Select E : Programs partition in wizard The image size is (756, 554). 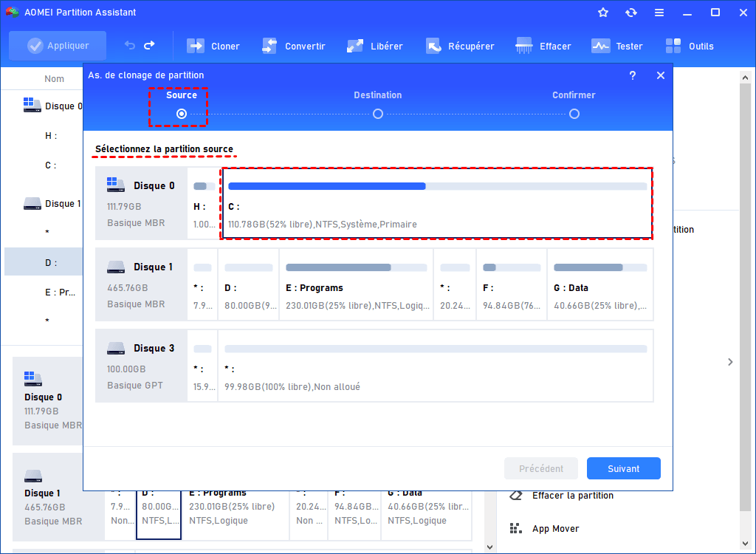357,284
